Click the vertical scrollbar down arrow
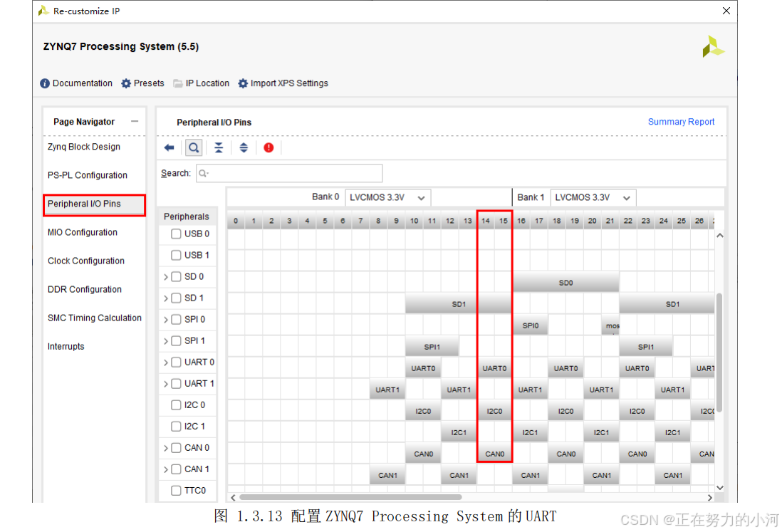Image resolution: width=782 pixels, height=532 pixels. pos(719,488)
